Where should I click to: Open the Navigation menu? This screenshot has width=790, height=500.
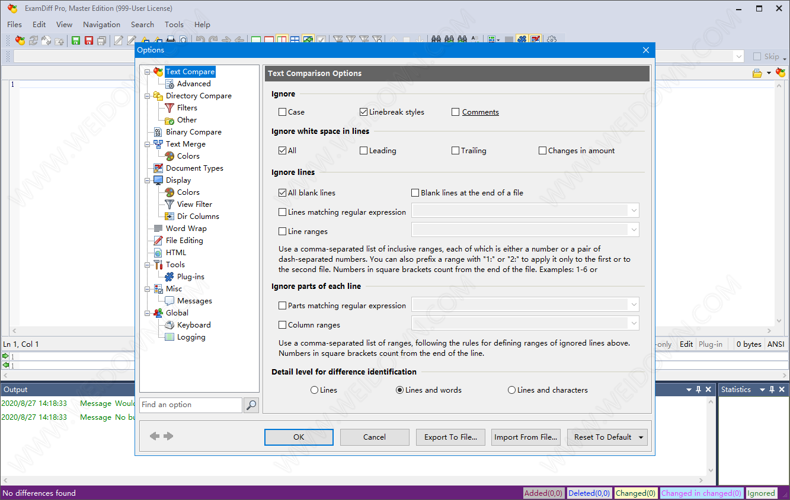(x=101, y=24)
